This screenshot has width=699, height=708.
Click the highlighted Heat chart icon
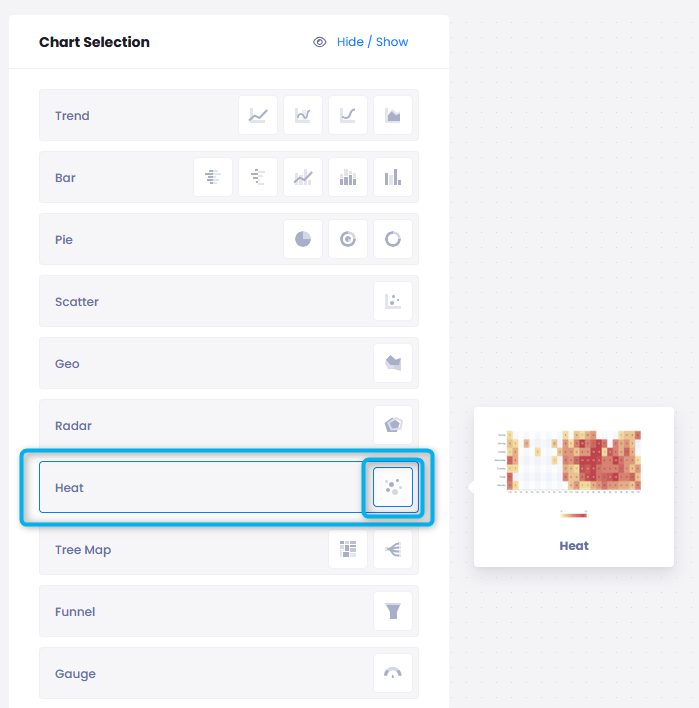point(393,488)
